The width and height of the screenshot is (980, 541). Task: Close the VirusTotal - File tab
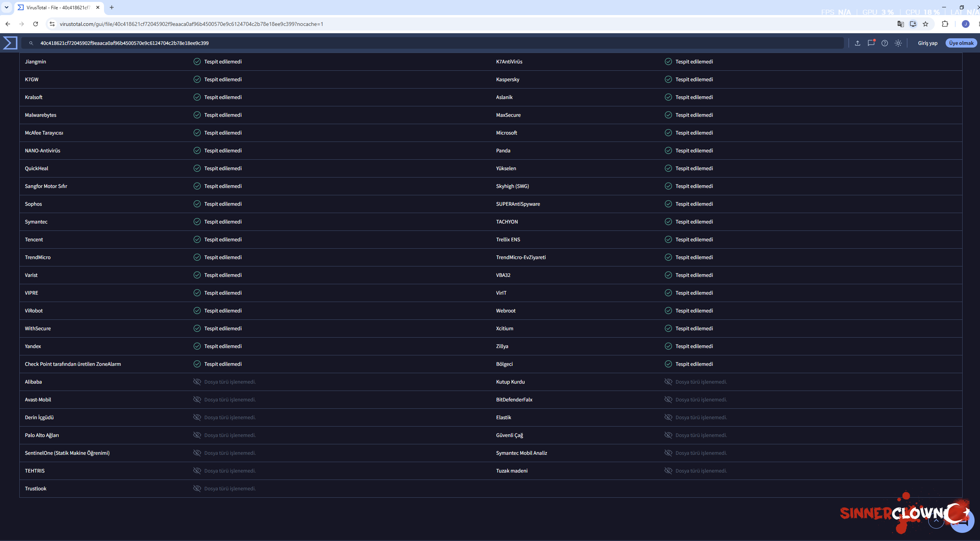tap(98, 7)
